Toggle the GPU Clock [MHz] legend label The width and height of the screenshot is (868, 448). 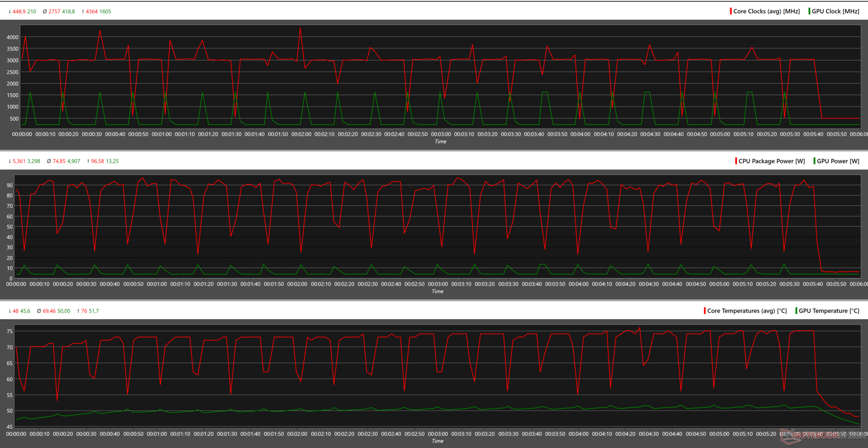point(835,11)
